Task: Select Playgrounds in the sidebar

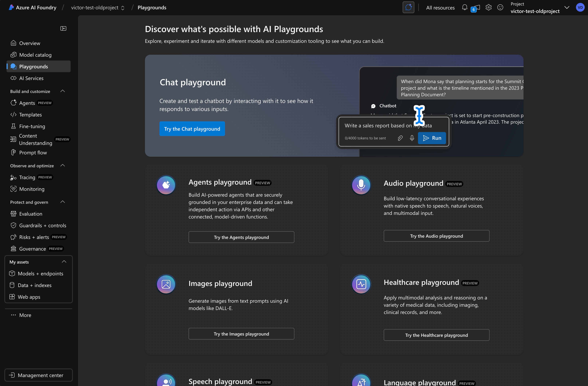Action: [x=39, y=66]
